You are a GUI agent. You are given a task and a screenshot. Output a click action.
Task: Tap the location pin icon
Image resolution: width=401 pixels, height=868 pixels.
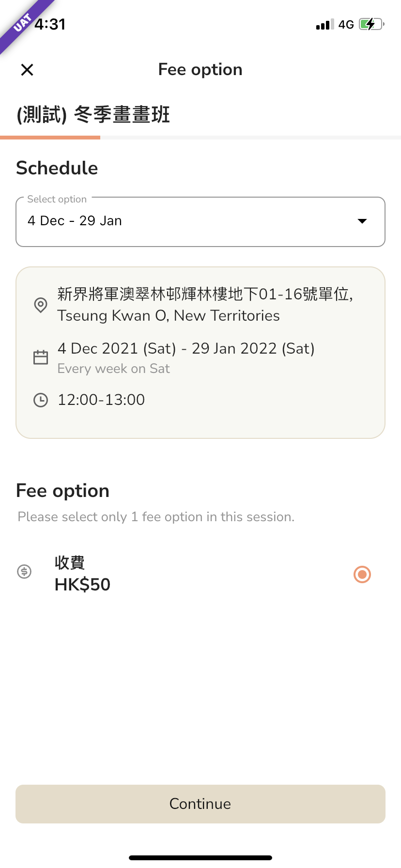(x=41, y=305)
